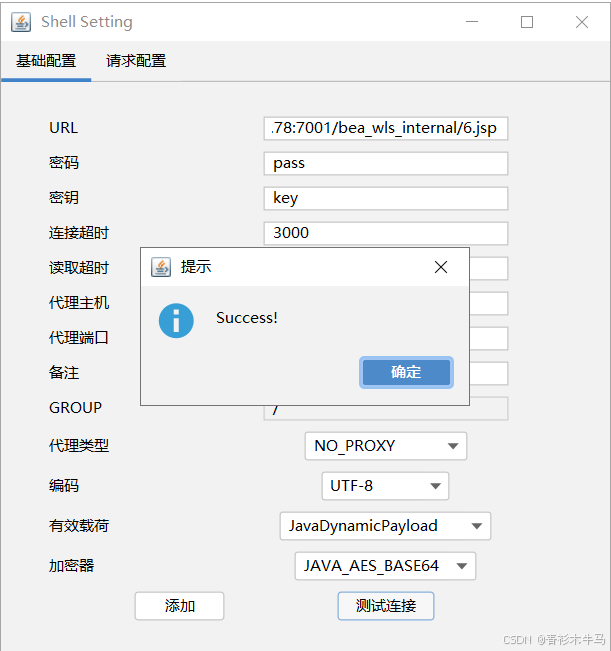Click the 连接超时 field showing 3000
The image size is (611, 651).
[x=386, y=233]
